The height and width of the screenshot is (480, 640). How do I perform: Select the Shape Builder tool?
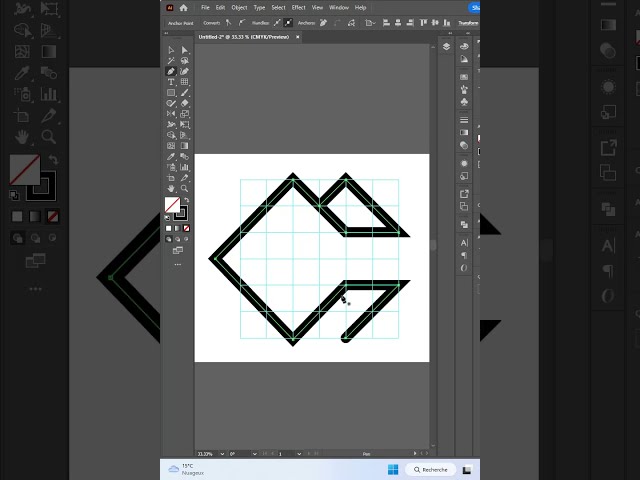point(171,135)
